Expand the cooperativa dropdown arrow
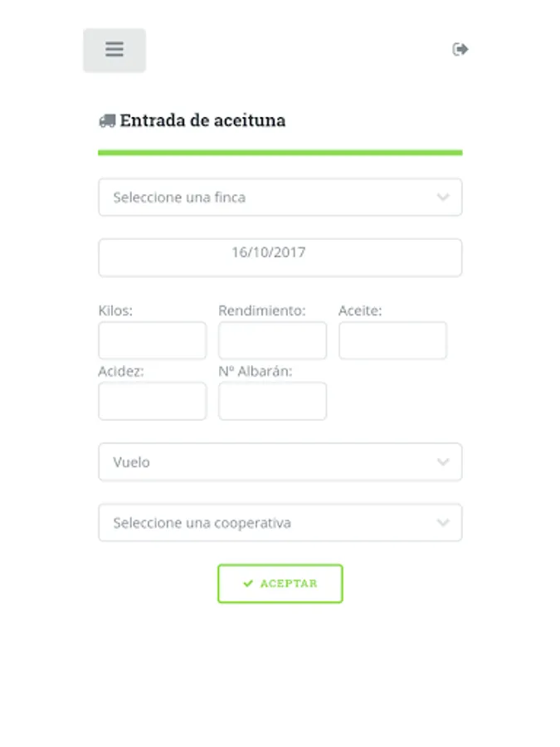 point(443,523)
